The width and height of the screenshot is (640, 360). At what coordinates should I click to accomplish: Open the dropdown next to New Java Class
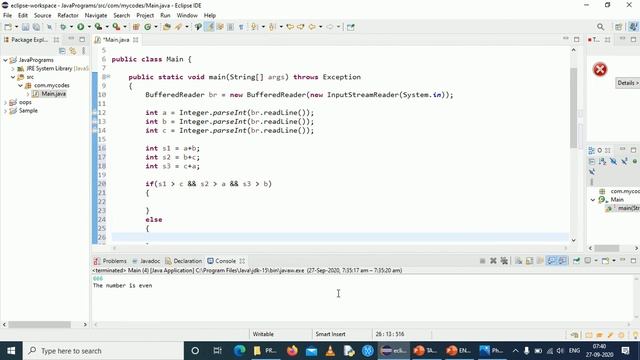click(156, 27)
